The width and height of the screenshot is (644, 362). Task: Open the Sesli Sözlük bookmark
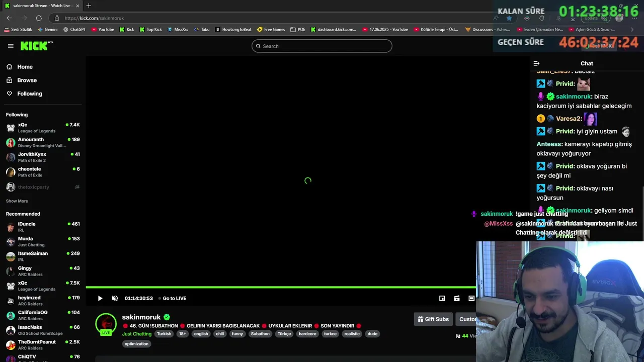(18, 29)
